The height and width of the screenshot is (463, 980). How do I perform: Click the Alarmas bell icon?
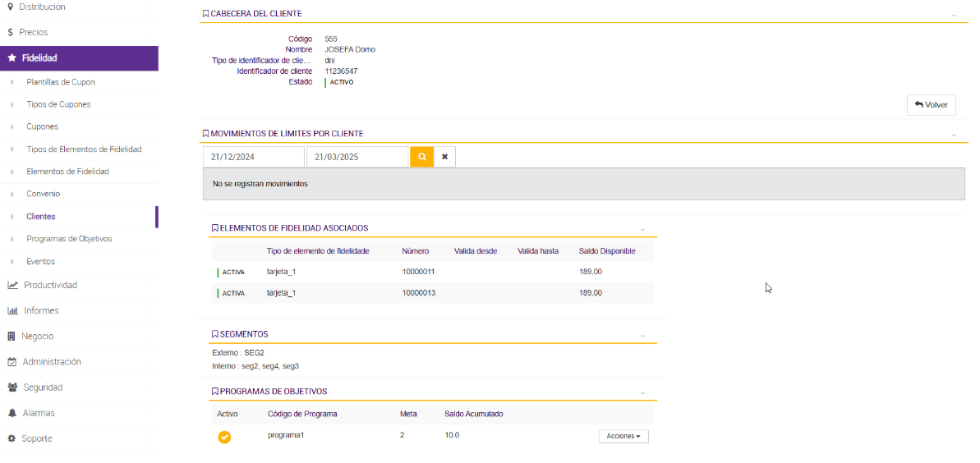[12, 413]
